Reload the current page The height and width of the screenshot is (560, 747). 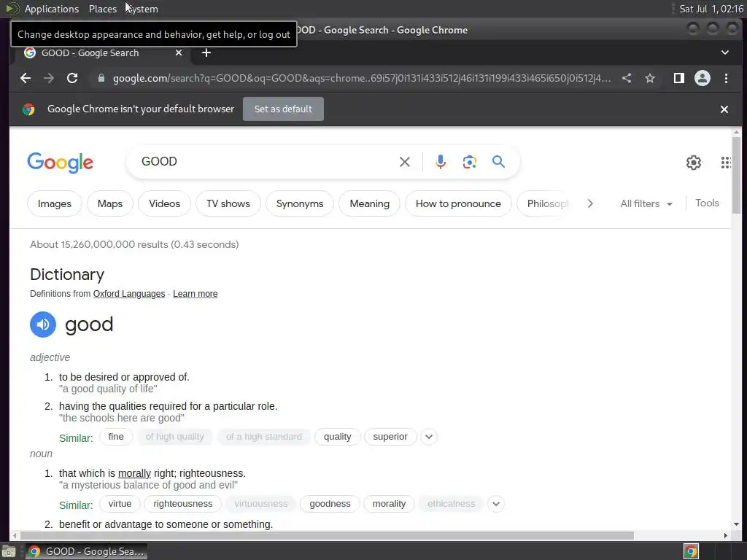point(72,78)
